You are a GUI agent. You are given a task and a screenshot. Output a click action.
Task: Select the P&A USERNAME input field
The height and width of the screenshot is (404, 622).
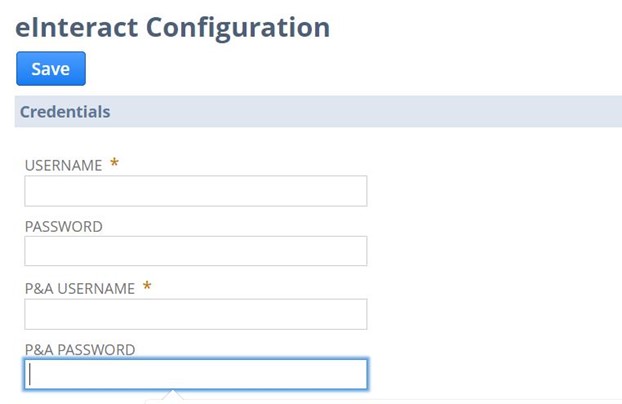click(x=196, y=314)
